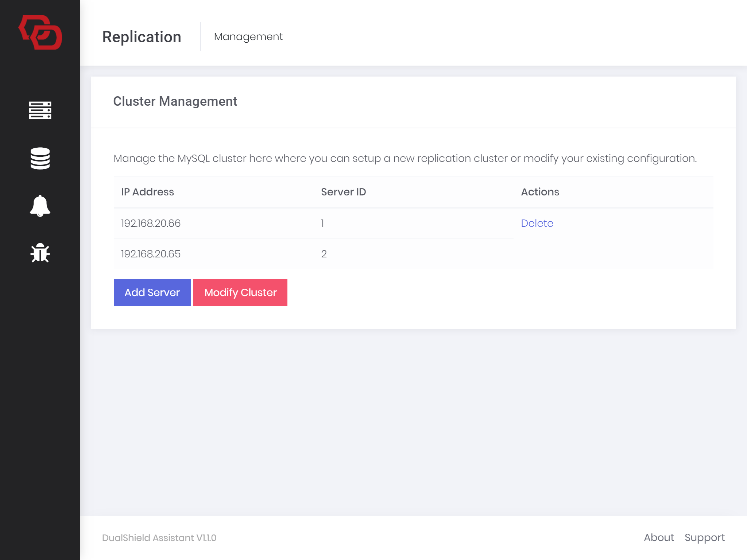Delete server 192.168.20.66 via Delete link

coord(537,223)
